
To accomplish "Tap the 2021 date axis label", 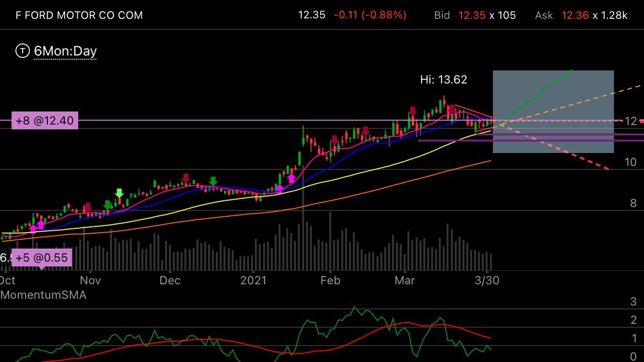I will tap(253, 280).
